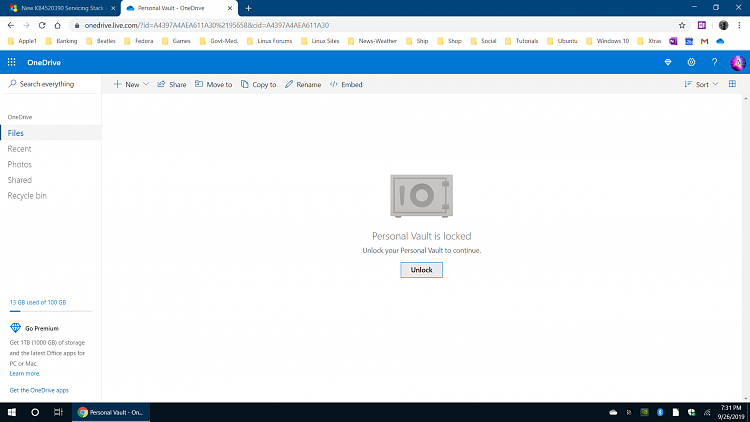The height and width of the screenshot is (422, 750).
Task: Open a new browser tab
Action: (x=248, y=8)
